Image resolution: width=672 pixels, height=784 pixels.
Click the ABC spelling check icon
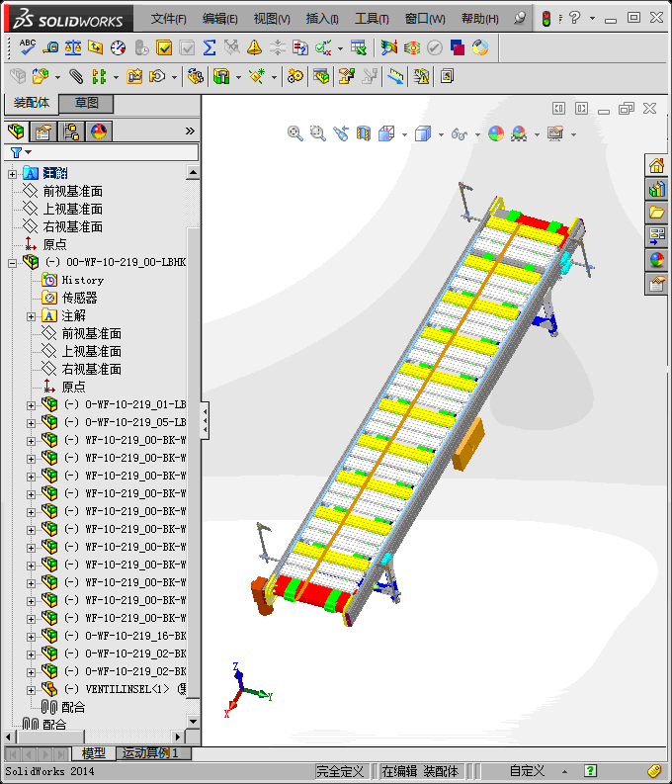coord(27,47)
